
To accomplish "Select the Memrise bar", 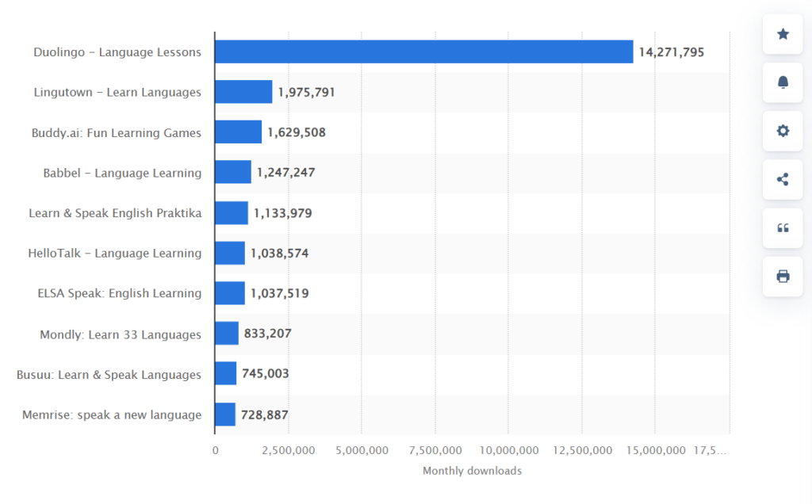I will 225,414.
